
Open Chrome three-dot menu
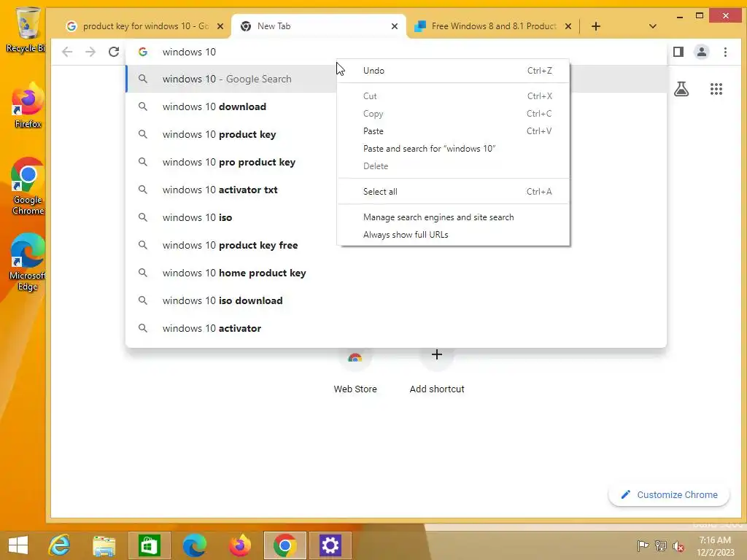(x=725, y=52)
